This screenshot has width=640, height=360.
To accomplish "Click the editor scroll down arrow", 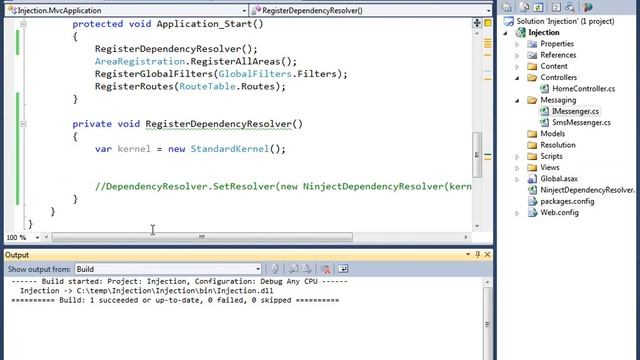I will coord(477,227).
